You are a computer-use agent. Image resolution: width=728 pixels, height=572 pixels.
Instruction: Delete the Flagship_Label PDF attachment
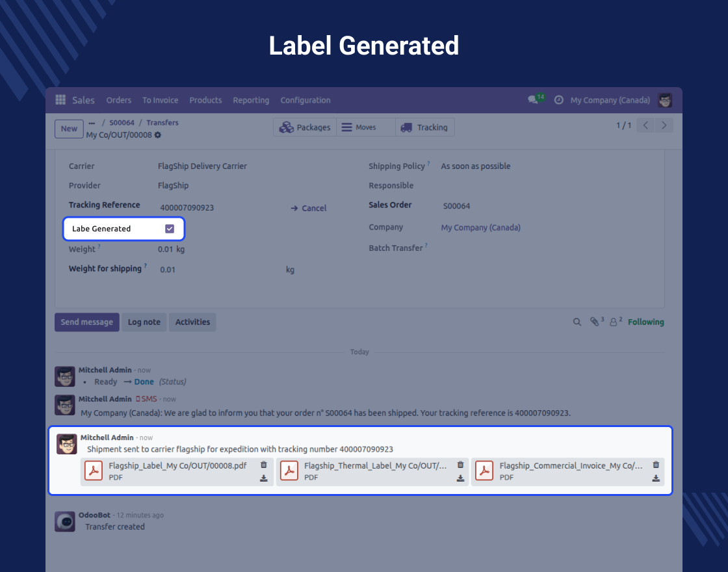coord(264,465)
